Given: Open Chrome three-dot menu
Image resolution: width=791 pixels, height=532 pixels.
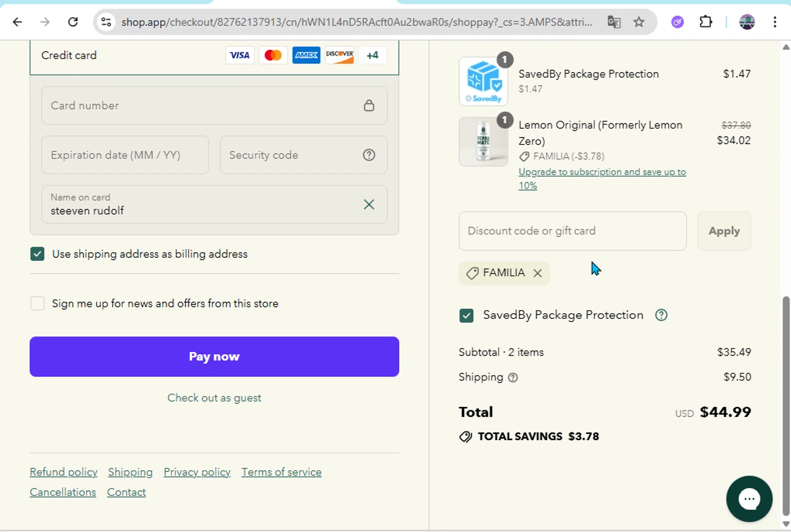Looking at the screenshot, I should [x=775, y=22].
